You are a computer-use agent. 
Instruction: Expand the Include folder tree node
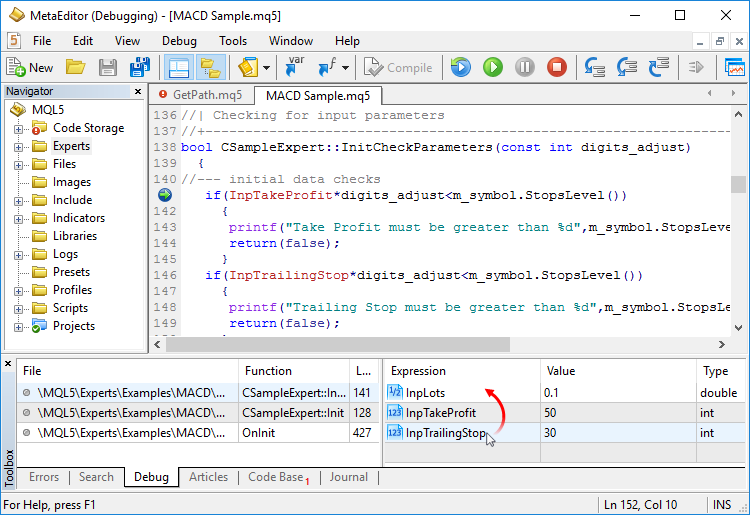pyautogui.click(x=18, y=200)
